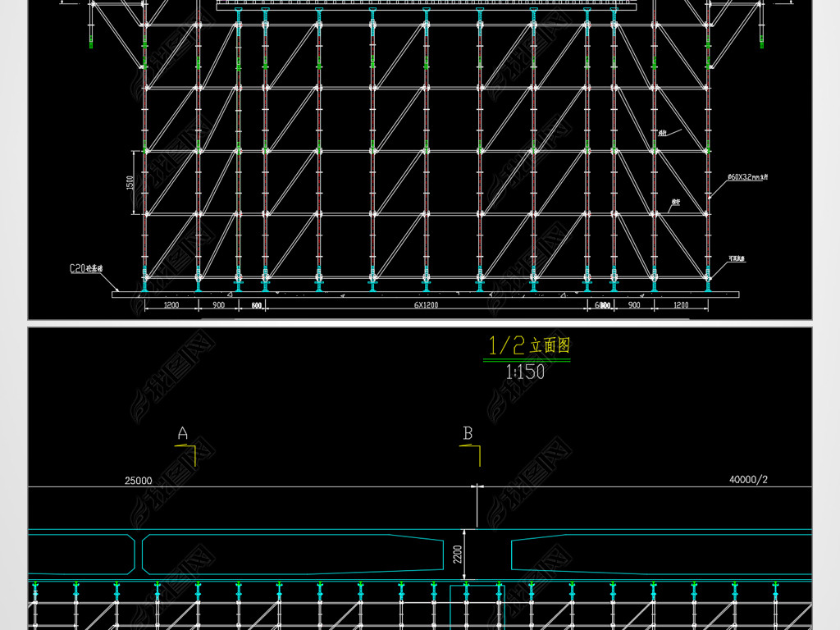
Task: Select the 可调底座 adjustable base label
Action: (737, 258)
